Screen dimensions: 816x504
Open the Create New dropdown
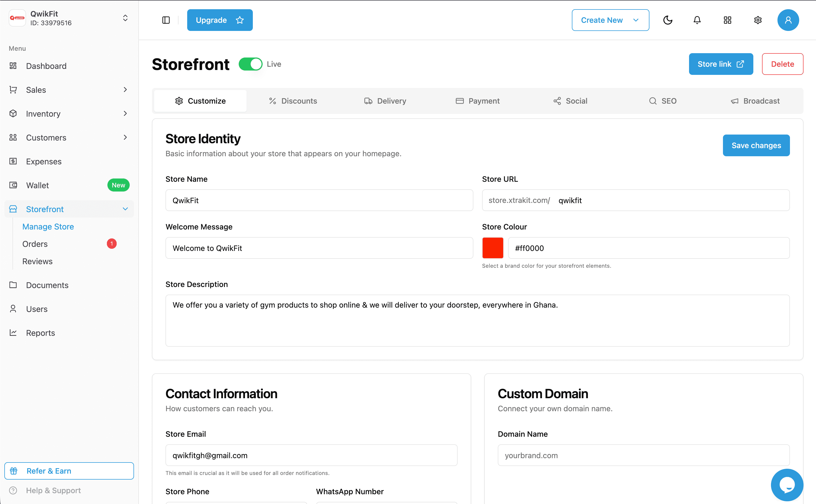pos(610,20)
